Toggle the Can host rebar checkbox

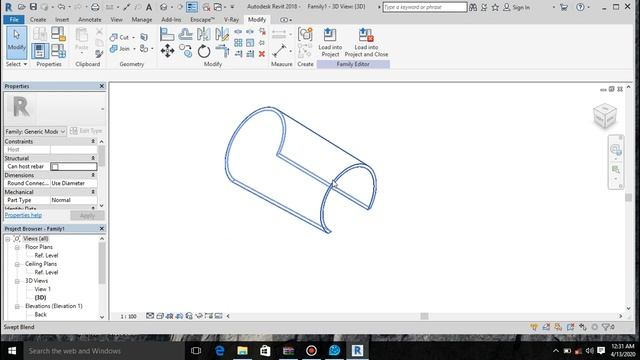[x=55, y=167]
